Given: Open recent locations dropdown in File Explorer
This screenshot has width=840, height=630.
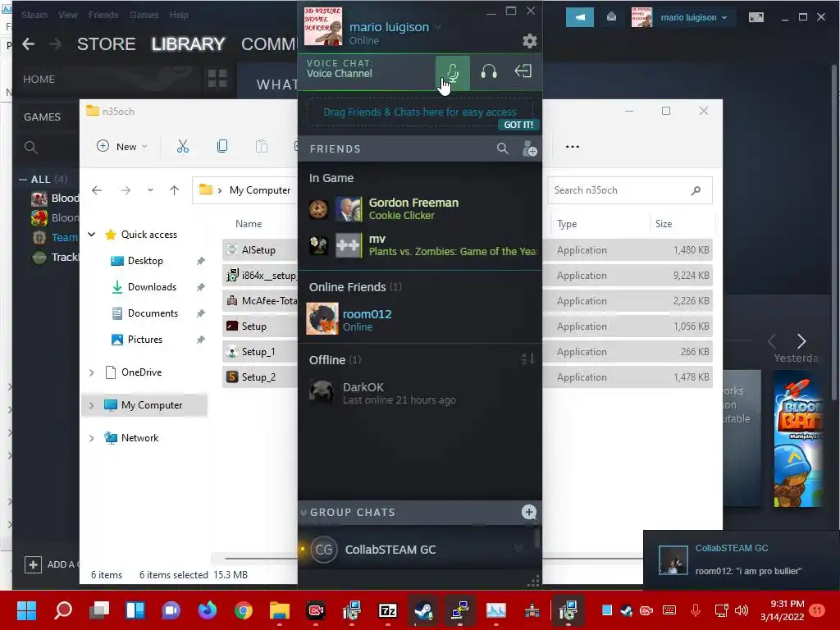Looking at the screenshot, I should pos(150,190).
